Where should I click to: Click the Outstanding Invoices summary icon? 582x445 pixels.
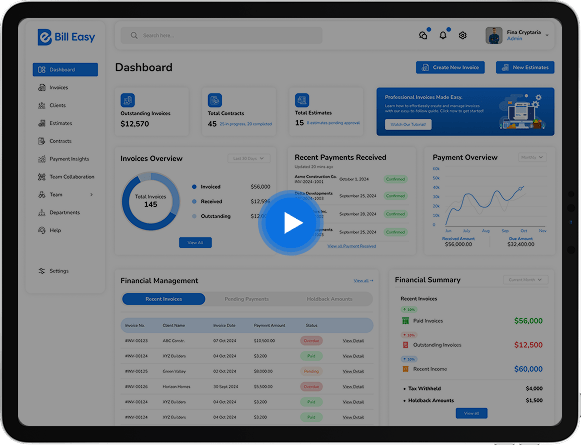pyautogui.click(x=405, y=345)
